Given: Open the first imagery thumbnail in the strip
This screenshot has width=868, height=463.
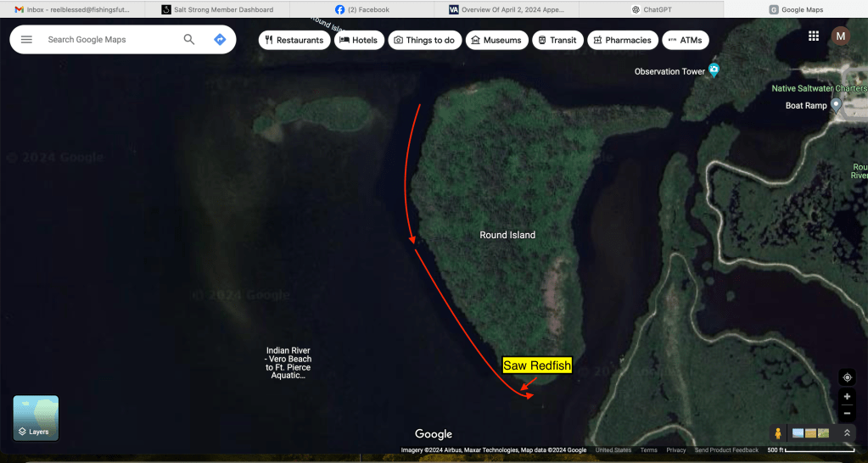Looking at the screenshot, I should click(798, 433).
